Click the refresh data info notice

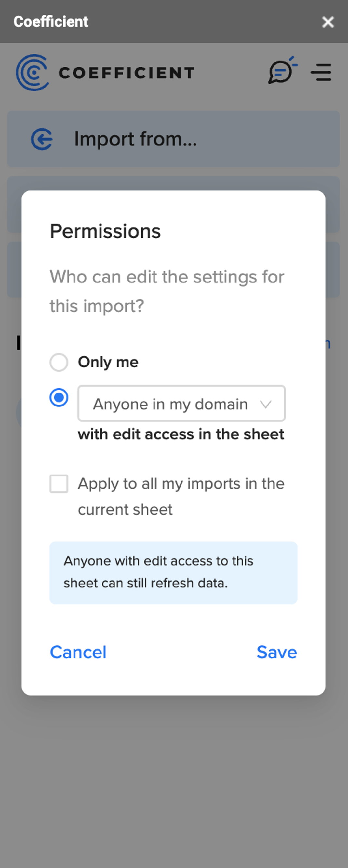173,572
